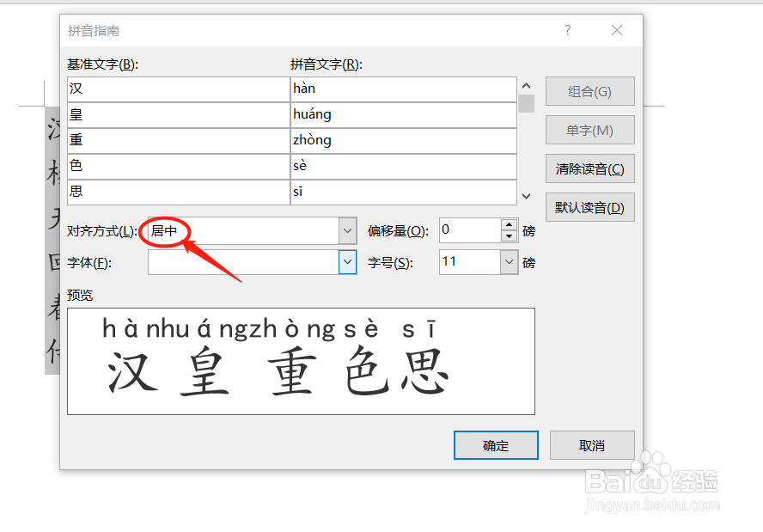Click the 组合 combine button
Viewport: 763px width, 532px height.
pyautogui.click(x=589, y=91)
